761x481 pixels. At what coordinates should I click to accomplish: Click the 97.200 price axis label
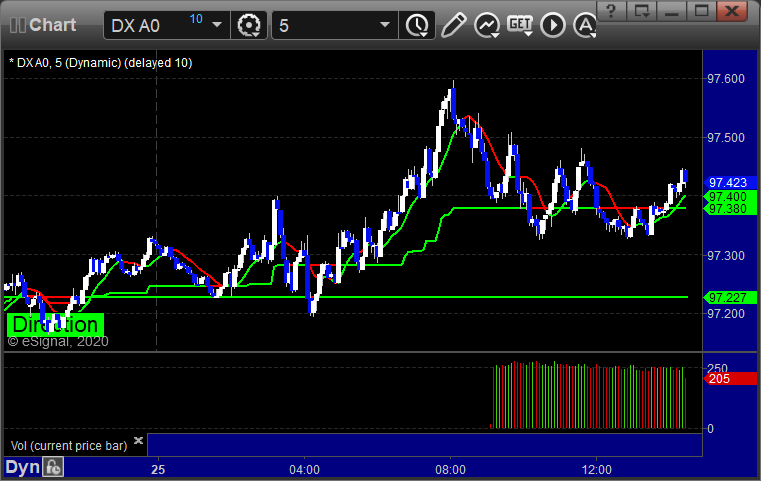(726, 314)
